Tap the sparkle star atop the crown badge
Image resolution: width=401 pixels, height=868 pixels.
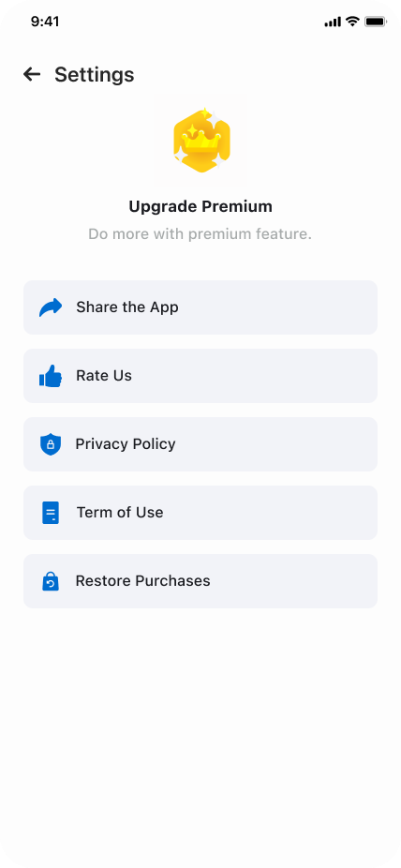click(205, 114)
